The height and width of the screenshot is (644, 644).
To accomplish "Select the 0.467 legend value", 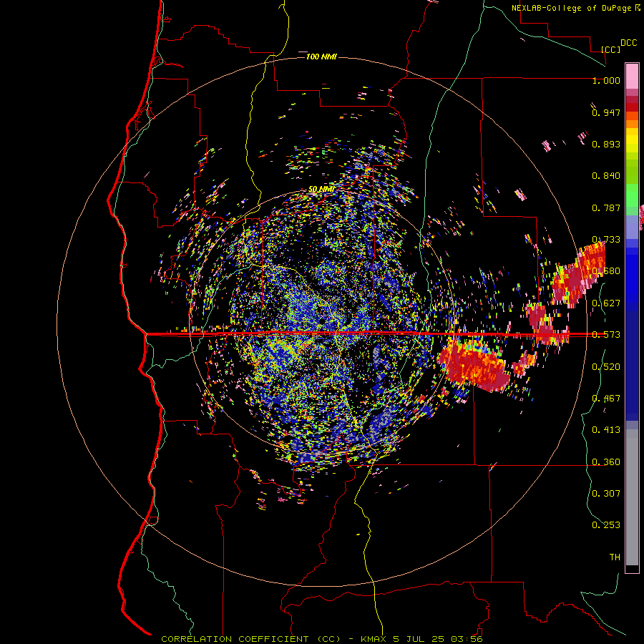I will point(606,399).
